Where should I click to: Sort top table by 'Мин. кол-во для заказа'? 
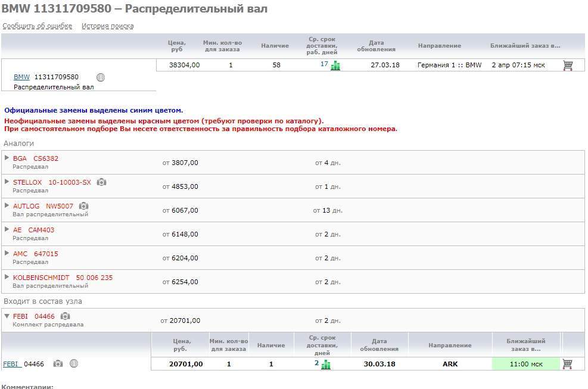[222, 46]
